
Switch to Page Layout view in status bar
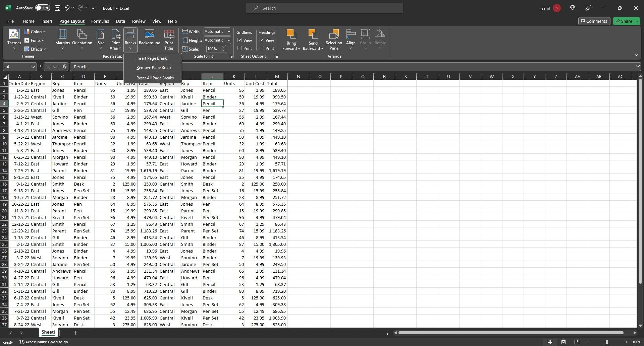click(563, 342)
